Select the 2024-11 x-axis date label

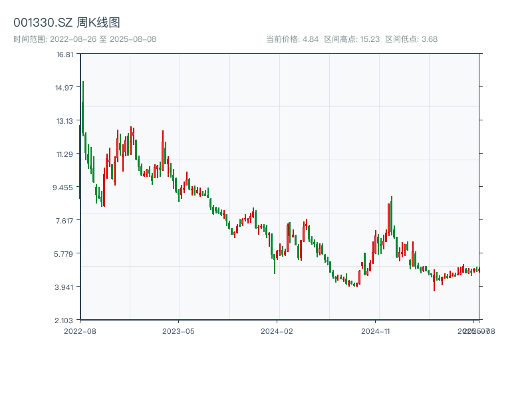[376, 331]
